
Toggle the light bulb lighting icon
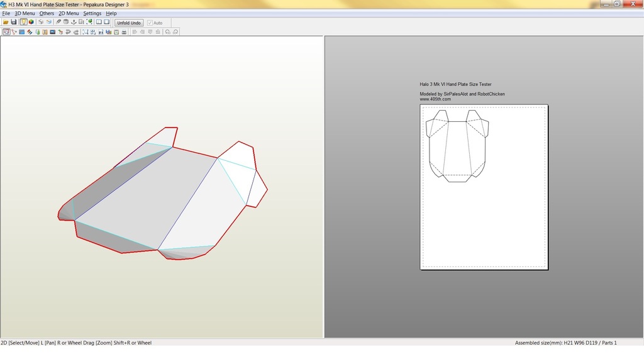[23, 22]
